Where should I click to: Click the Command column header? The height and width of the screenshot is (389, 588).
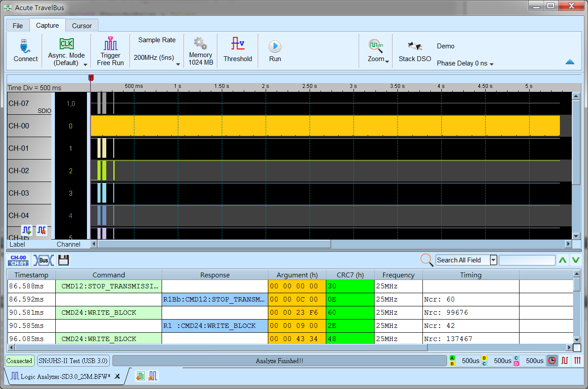[x=109, y=275]
